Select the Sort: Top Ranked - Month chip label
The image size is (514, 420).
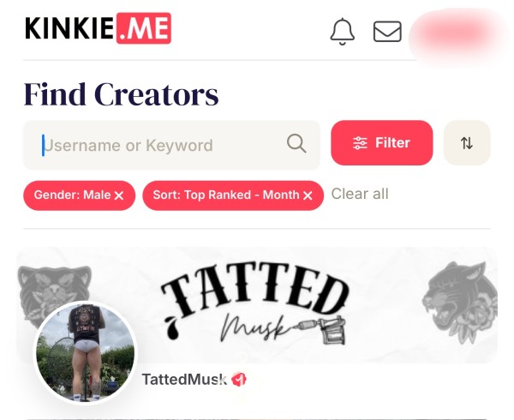pyautogui.click(x=226, y=195)
